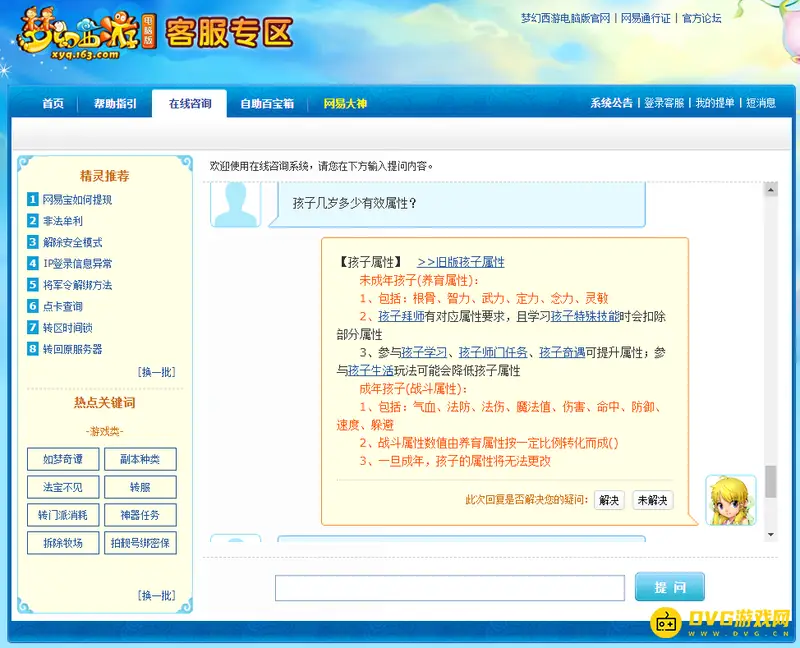The width and height of the screenshot is (800, 648).
Task: Click the 梦幻西游 xyq.163.com logo
Action: [87, 34]
